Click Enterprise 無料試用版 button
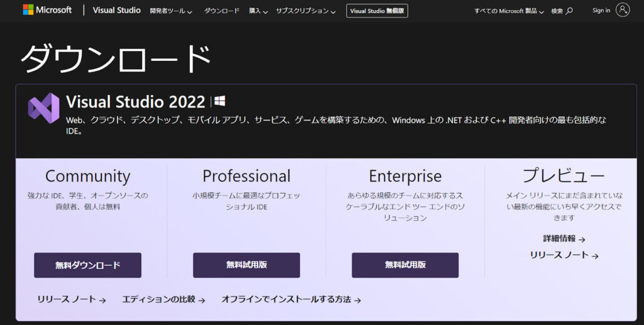The height and width of the screenshot is (325, 644). (x=405, y=265)
